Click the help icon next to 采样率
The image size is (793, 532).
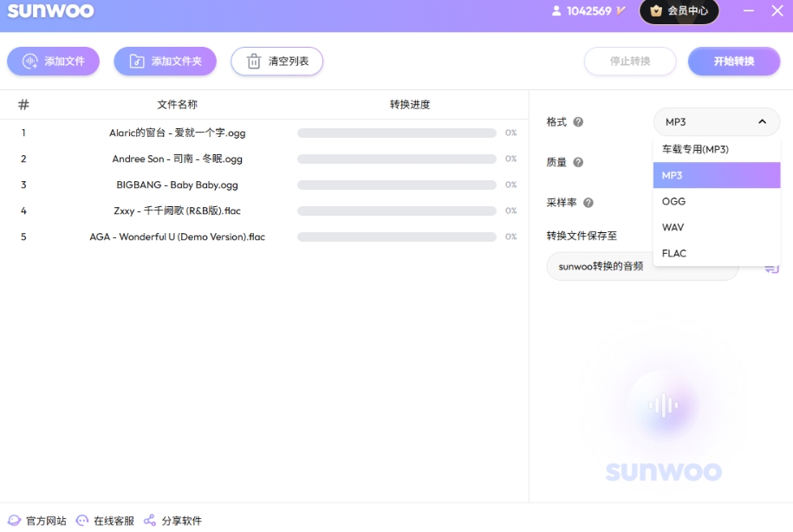[588, 203]
